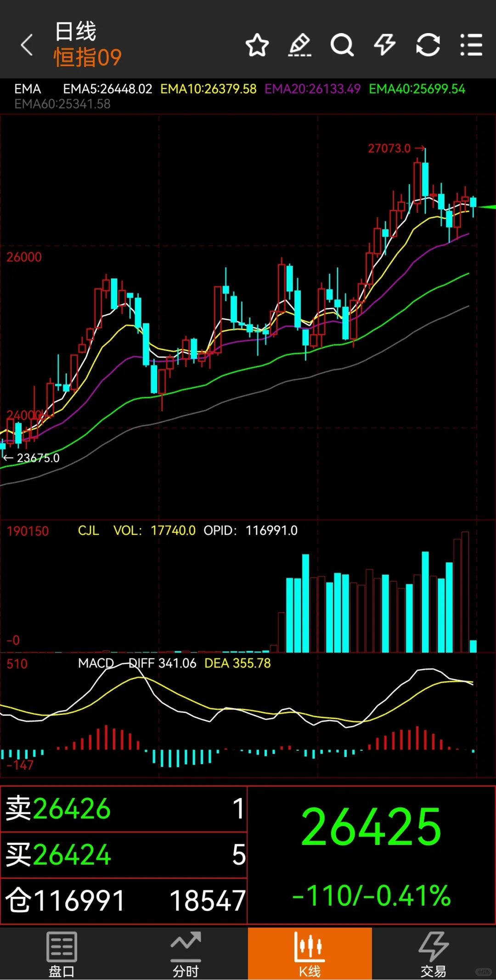Select the DIFF 341.06 value

click(x=163, y=663)
